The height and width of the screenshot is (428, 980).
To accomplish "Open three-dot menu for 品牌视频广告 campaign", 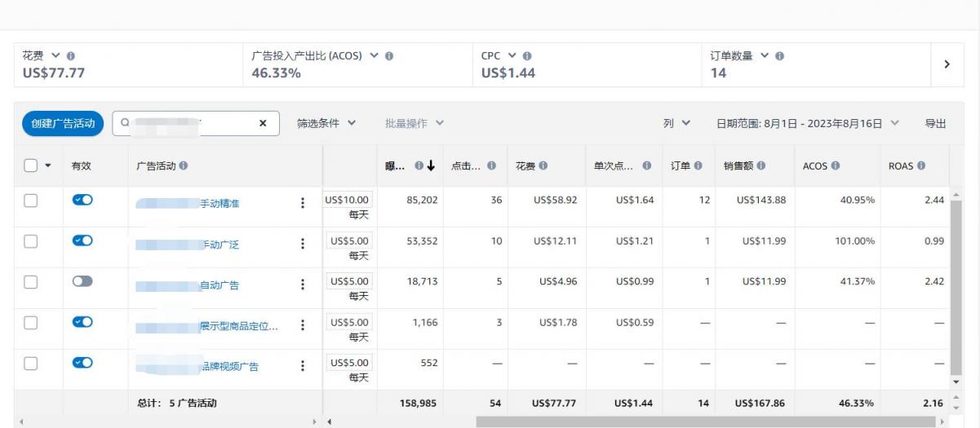I will [304, 366].
